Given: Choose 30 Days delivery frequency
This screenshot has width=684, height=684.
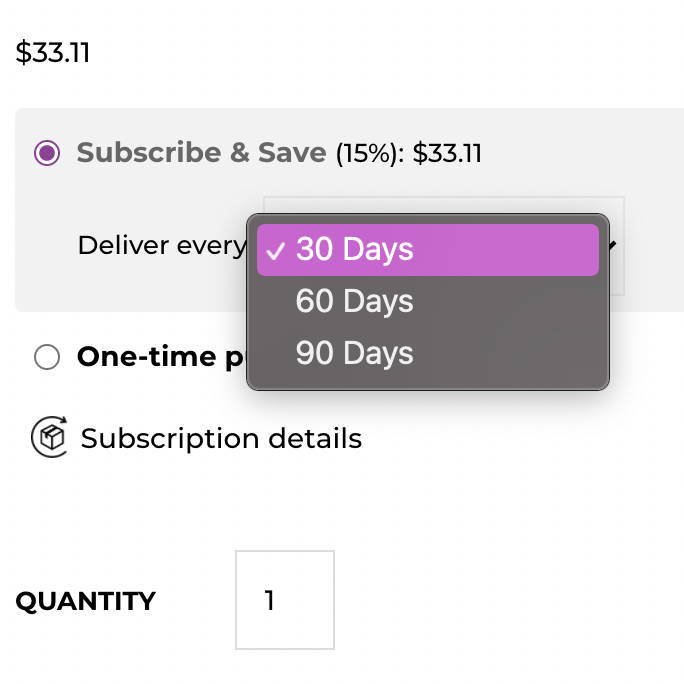Looking at the screenshot, I should pos(428,250).
